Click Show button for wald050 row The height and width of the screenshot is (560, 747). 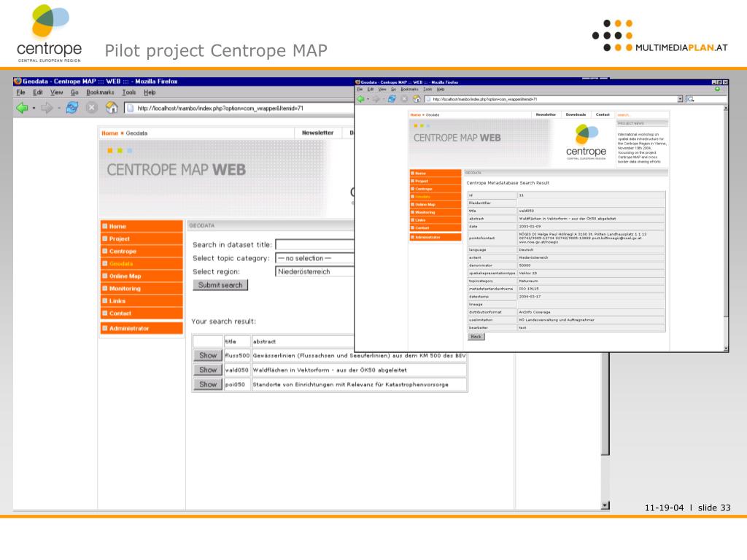coord(208,370)
